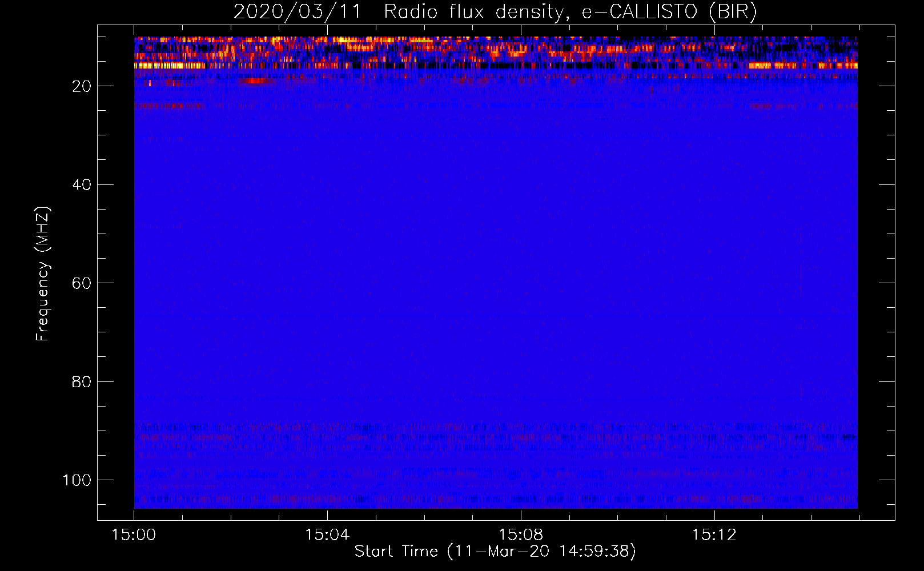Click the 'Start Time (11-Mar-20 14:59:38)' label

point(495,552)
